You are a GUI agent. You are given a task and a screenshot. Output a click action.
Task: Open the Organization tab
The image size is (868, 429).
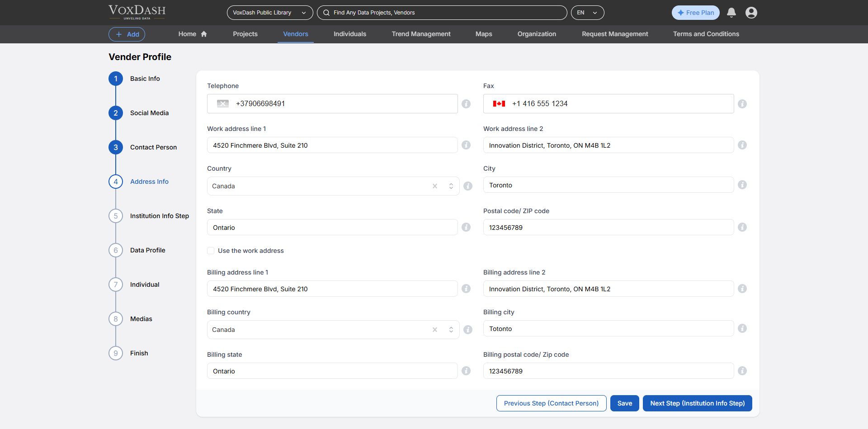coord(537,34)
